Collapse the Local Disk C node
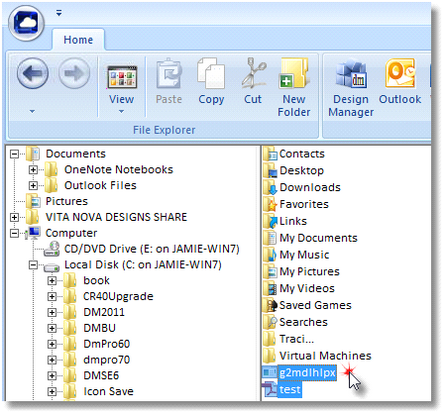 click(33, 265)
